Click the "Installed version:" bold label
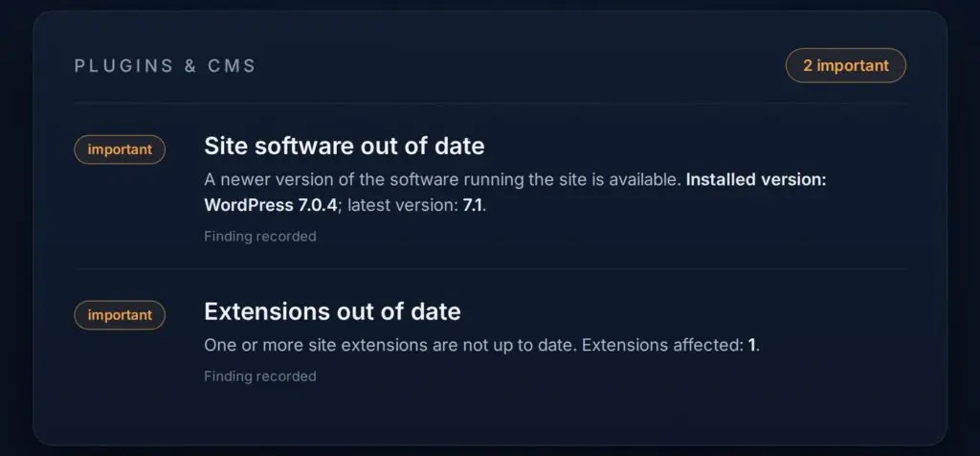 click(x=756, y=180)
